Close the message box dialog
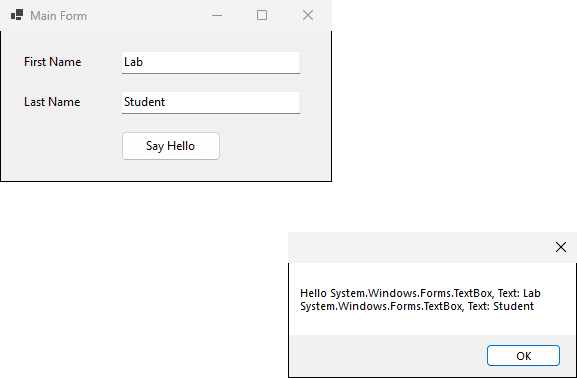This screenshot has width=577, height=378. pos(561,247)
